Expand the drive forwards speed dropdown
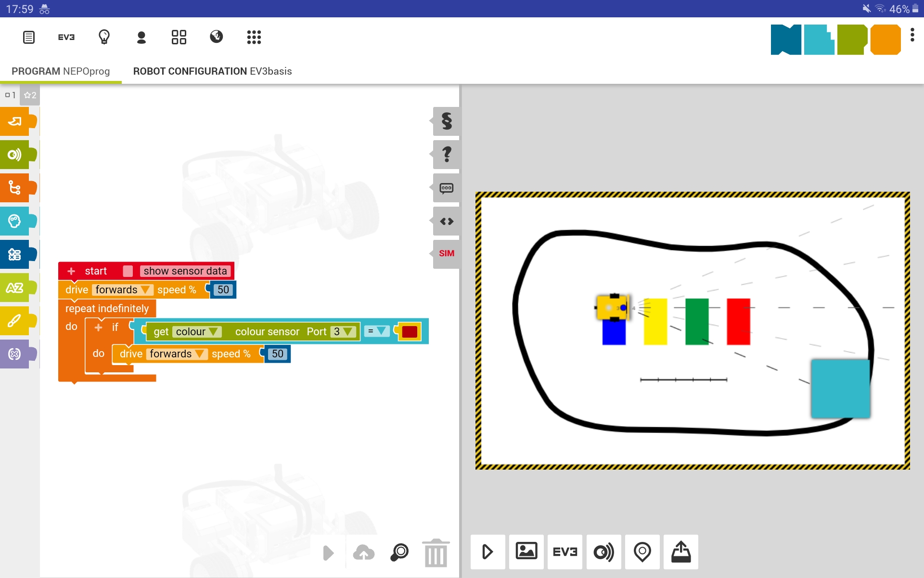 [145, 289]
